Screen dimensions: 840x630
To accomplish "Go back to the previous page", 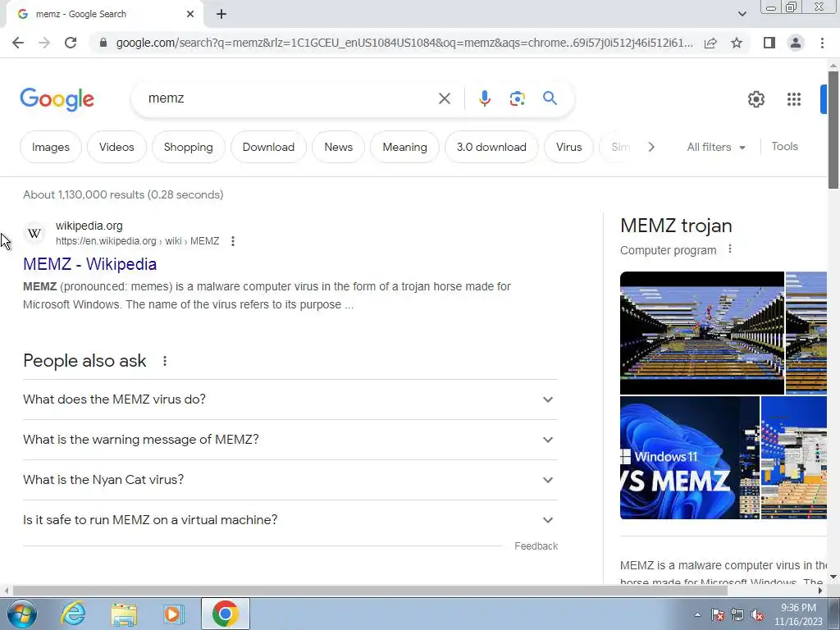I will coord(18,43).
